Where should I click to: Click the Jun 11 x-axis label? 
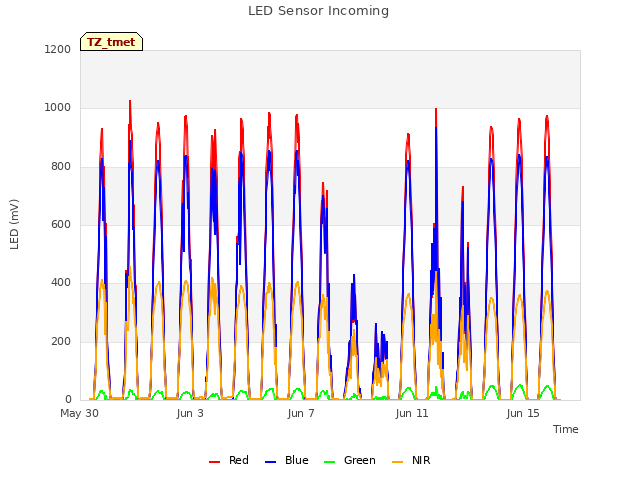pyautogui.click(x=412, y=413)
